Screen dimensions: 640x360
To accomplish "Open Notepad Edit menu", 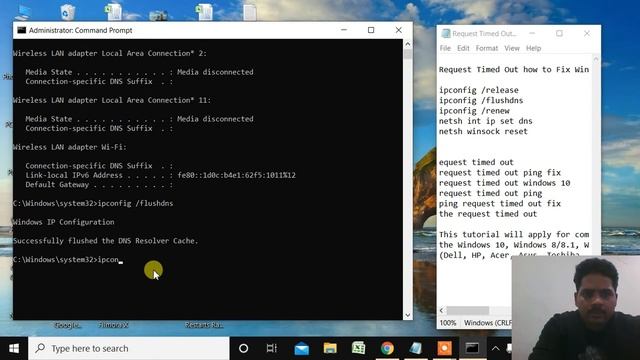I will [x=463, y=48].
